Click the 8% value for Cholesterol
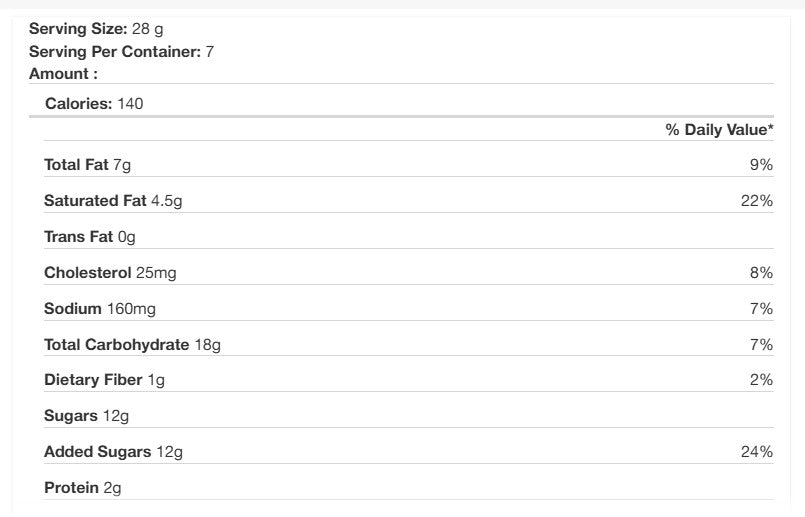The image size is (805, 517). 761,273
